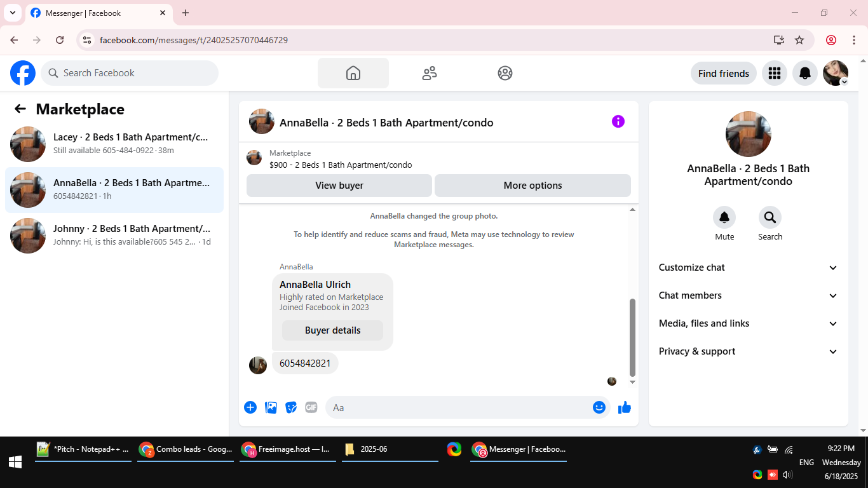
Task: Click the chat scrollbar up arrow
Action: (x=632, y=210)
